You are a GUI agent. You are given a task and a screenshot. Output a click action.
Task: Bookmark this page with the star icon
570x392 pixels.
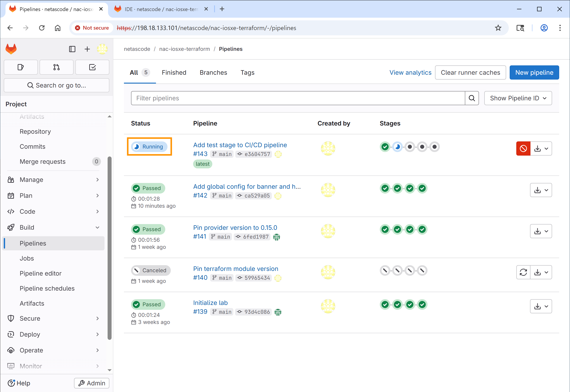coord(498,28)
